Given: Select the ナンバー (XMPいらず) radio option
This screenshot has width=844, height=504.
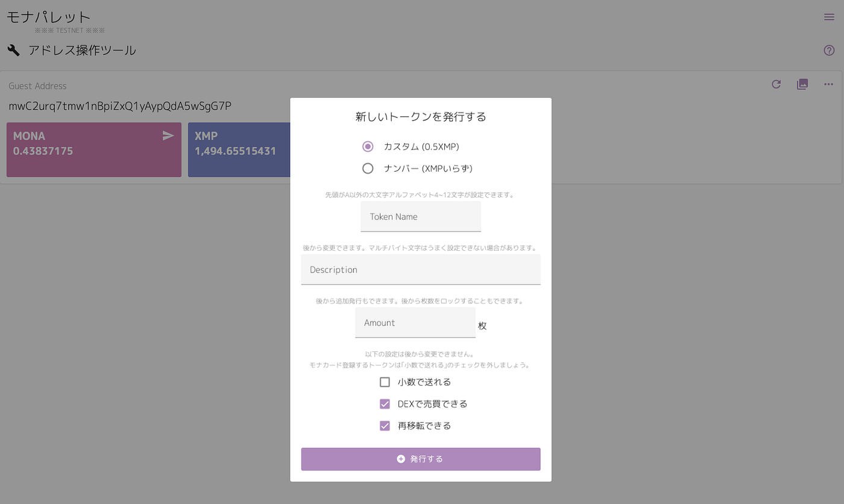Looking at the screenshot, I should pyautogui.click(x=368, y=169).
